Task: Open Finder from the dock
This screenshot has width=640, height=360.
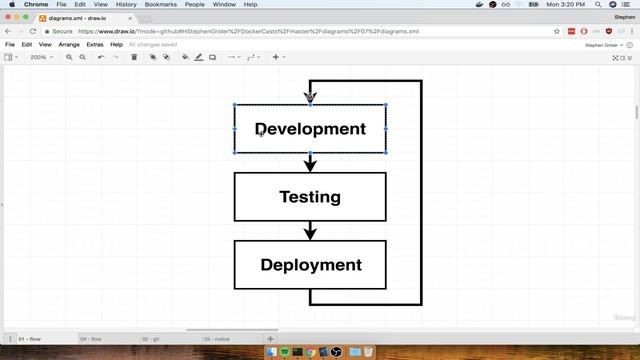Action: (x=271, y=352)
